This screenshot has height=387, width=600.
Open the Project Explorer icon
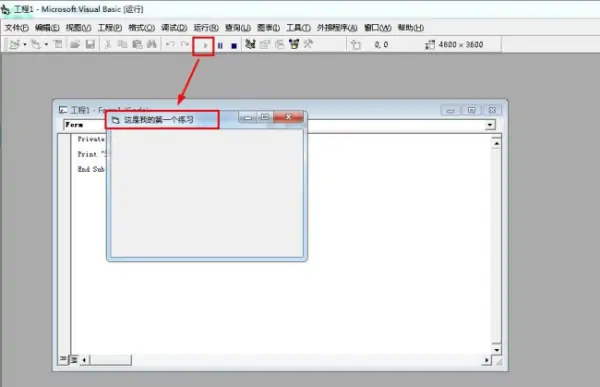coord(250,44)
